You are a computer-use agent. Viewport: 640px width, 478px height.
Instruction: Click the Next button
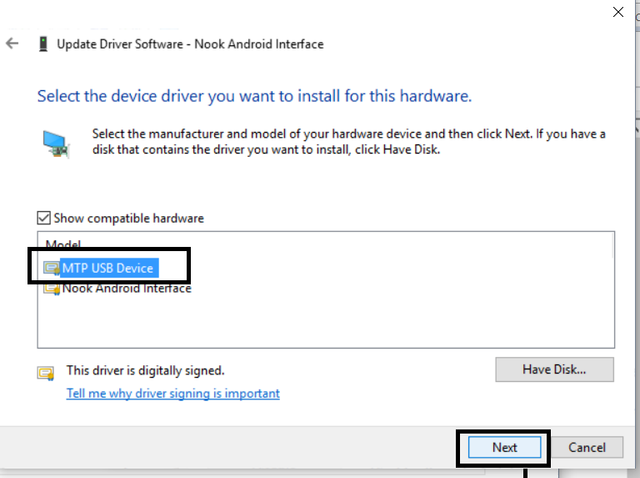click(x=504, y=447)
